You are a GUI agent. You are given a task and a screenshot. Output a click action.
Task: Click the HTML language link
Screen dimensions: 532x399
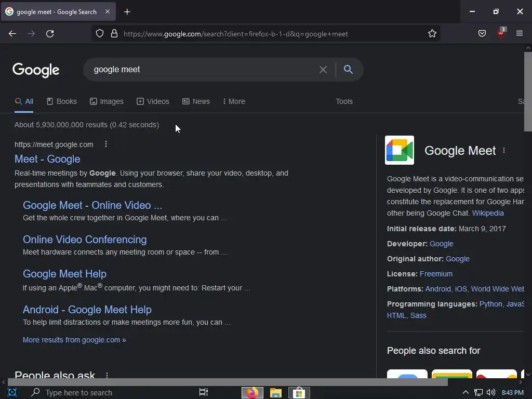coord(396,315)
